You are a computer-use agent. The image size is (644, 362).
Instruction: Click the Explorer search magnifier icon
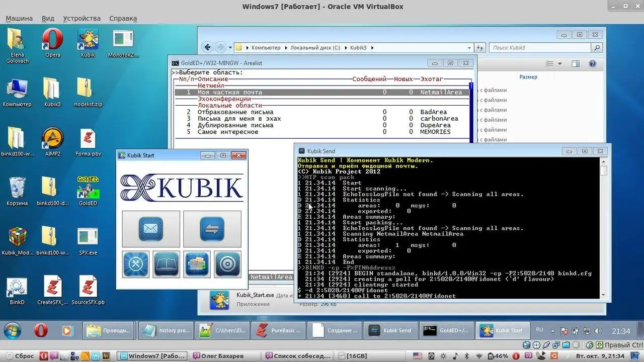(597, 48)
